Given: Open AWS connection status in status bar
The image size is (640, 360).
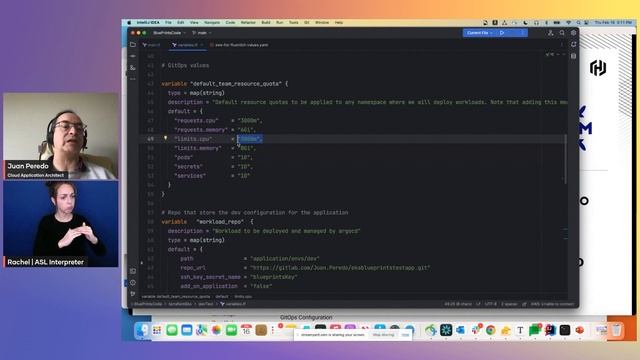Looking at the screenshot, I should pyautogui.click(x=552, y=304).
